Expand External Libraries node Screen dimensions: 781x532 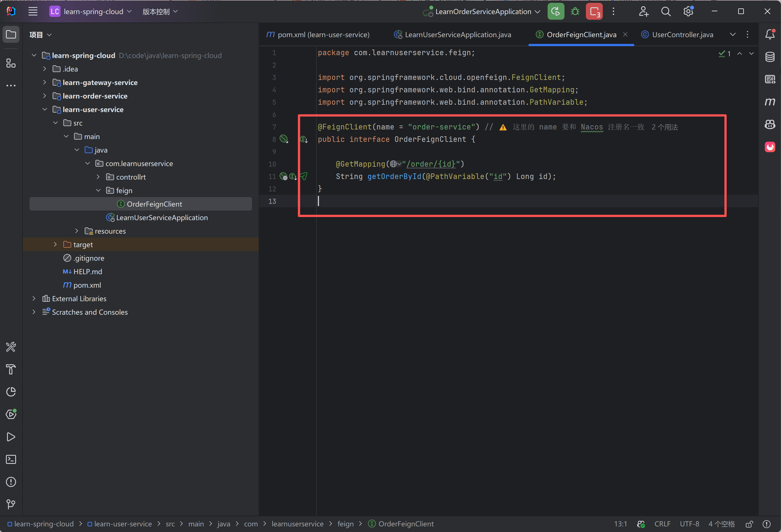pos(34,298)
